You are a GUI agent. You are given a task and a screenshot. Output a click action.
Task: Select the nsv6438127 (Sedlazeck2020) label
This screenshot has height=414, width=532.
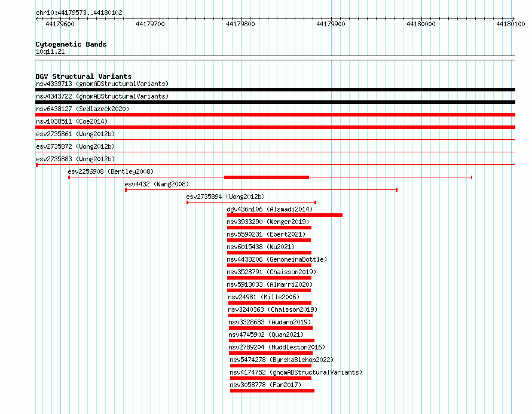pyautogui.click(x=82, y=109)
